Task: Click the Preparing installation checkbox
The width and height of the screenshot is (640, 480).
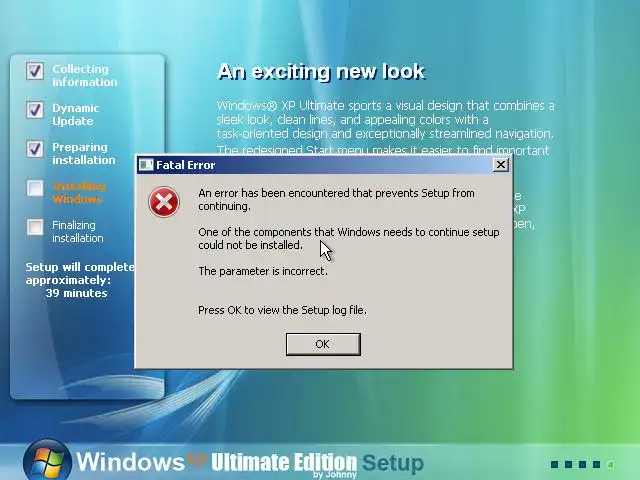Action: point(35,149)
